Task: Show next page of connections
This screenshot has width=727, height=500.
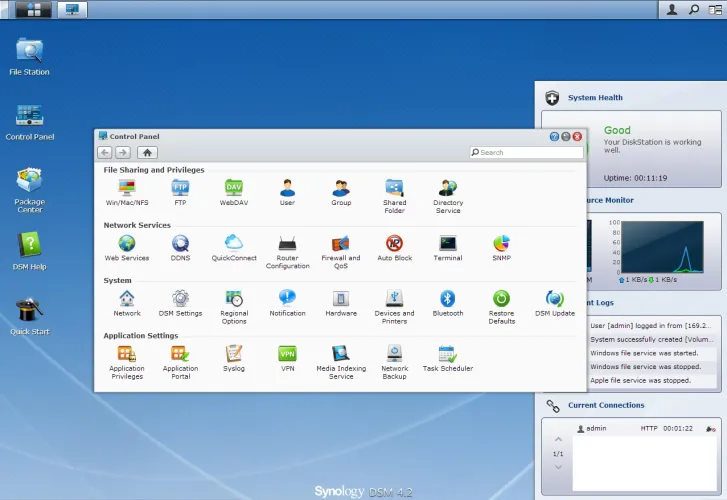Action: pyautogui.click(x=558, y=467)
